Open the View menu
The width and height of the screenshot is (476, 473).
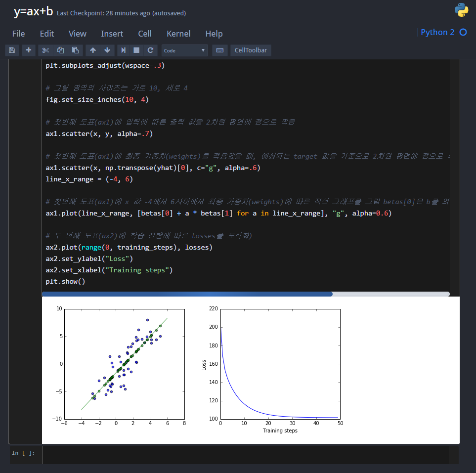pos(78,34)
